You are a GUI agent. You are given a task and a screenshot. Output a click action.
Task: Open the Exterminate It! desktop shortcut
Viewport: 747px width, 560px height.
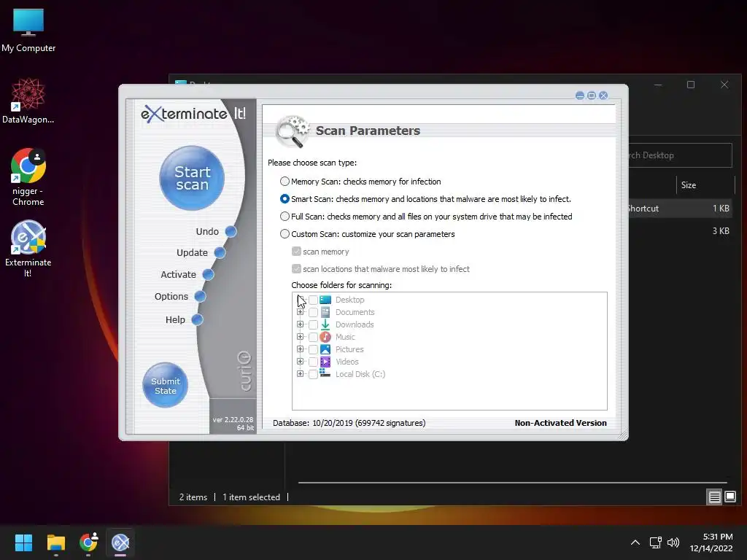(x=28, y=249)
